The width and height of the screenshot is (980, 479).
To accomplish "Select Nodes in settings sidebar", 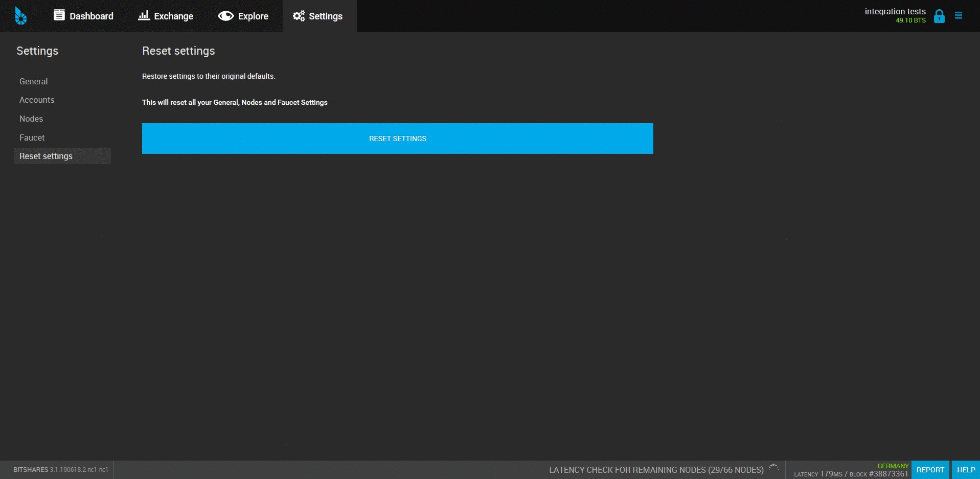I will point(31,119).
